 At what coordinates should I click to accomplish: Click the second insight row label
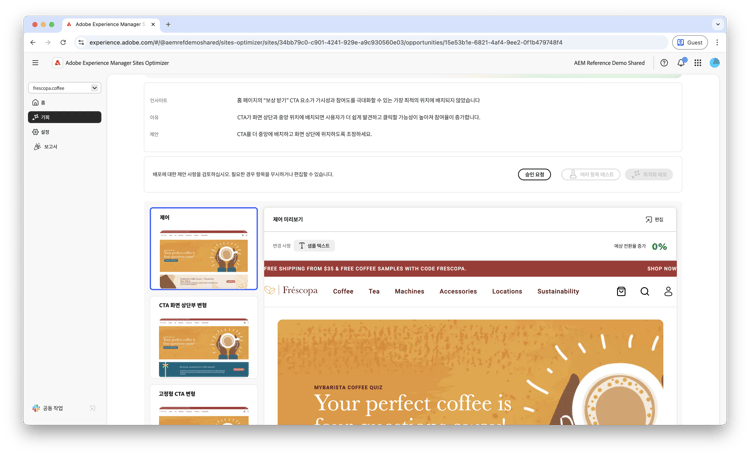tap(154, 117)
